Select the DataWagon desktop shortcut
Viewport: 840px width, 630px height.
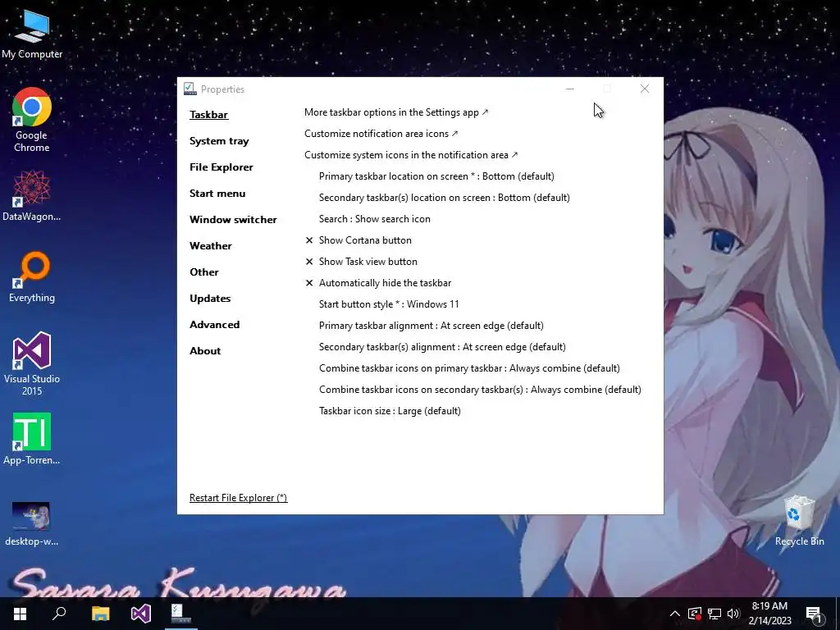32,195
